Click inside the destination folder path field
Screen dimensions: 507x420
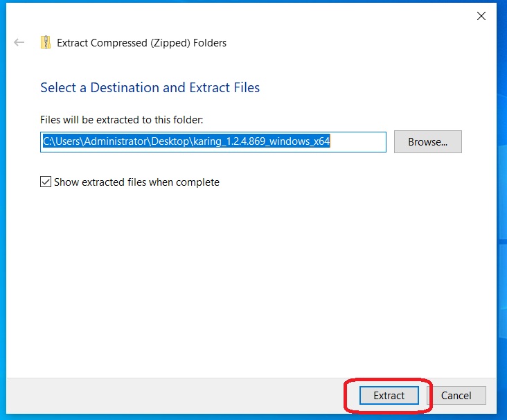tap(213, 142)
